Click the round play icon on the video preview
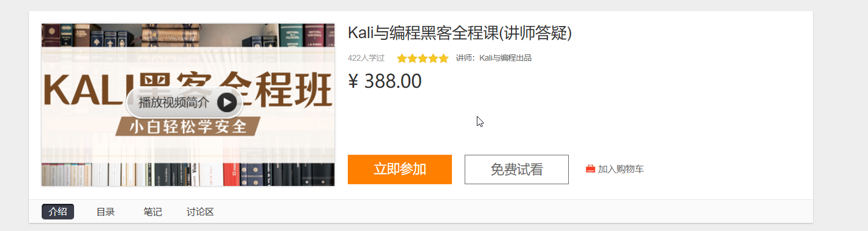 coord(227,103)
